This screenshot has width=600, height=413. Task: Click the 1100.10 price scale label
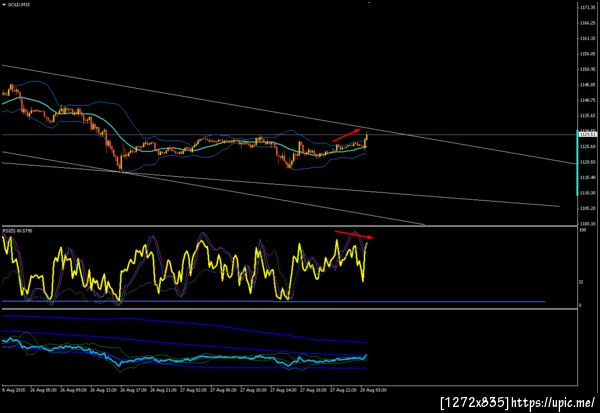pos(587,224)
